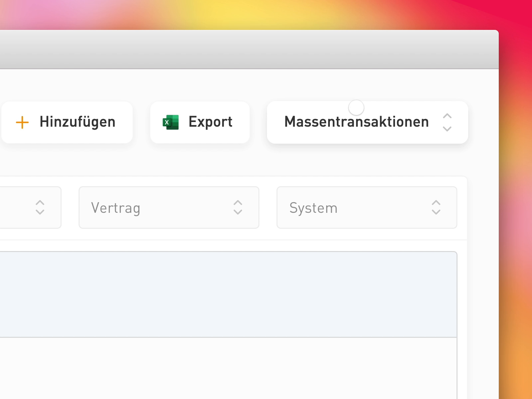Click the white circle above Massentransaktionen
This screenshot has height=399, width=532.
click(x=356, y=107)
